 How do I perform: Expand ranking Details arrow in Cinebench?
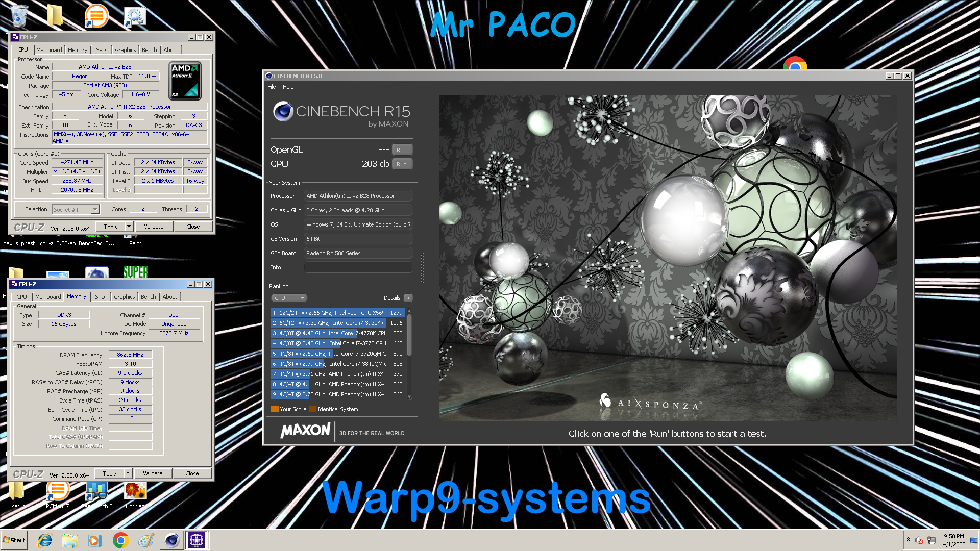coord(408,298)
